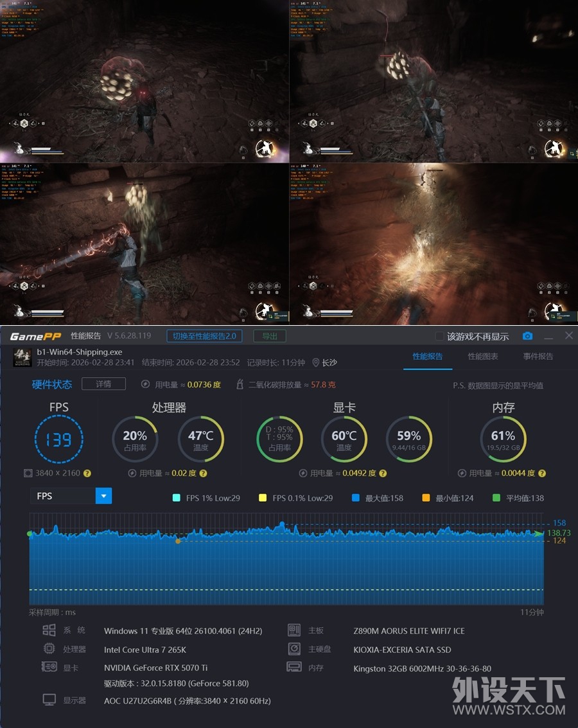The image size is (578, 728).
Task: Click the GamePP logo in the title bar
Action: tap(36, 335)
